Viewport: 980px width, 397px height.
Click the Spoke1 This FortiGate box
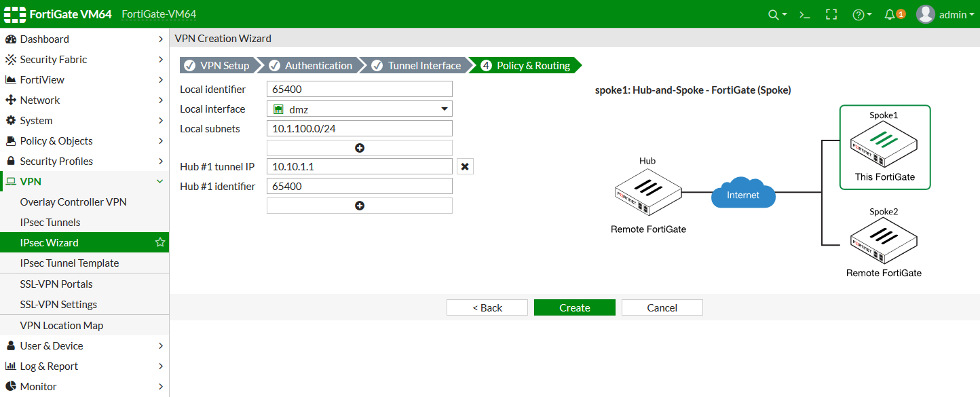point(885,147)
